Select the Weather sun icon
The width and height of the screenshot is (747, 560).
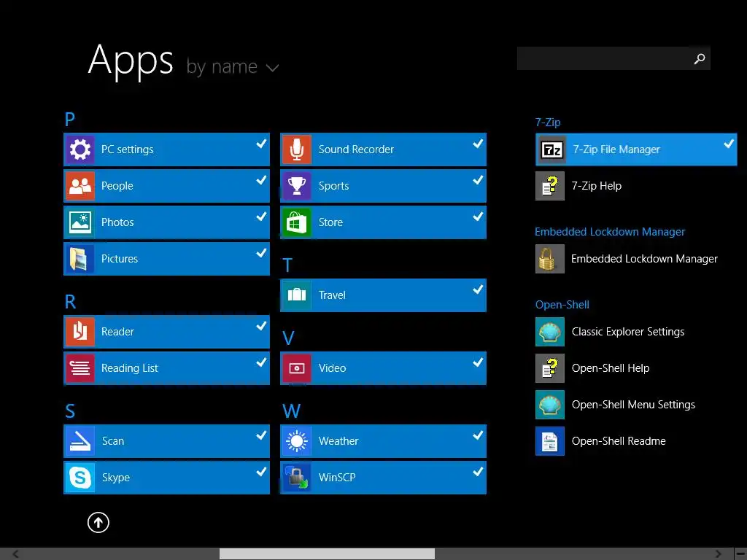[297, 441]
